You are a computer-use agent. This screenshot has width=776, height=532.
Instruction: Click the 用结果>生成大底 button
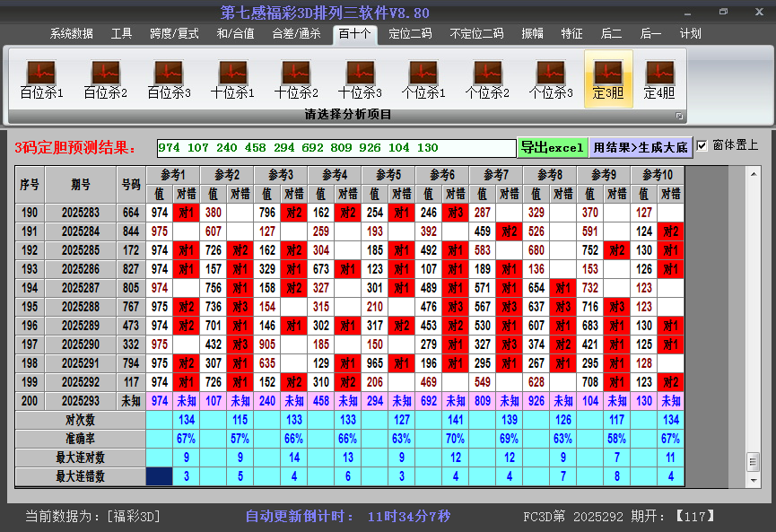641,147
